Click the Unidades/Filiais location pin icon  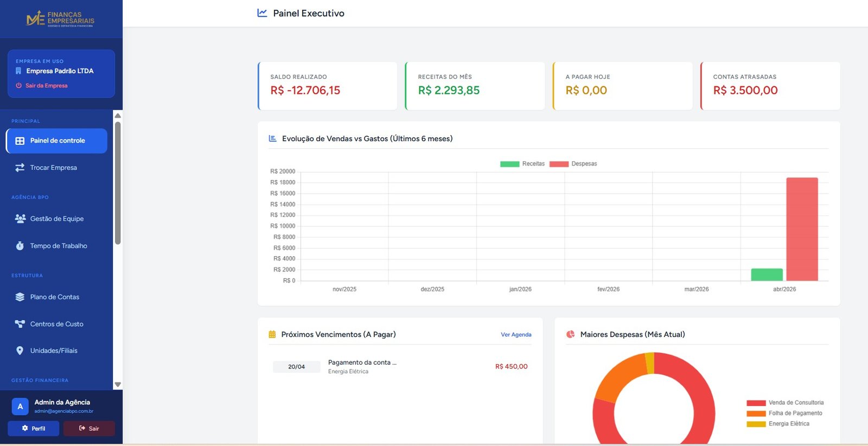coord(20,351)
